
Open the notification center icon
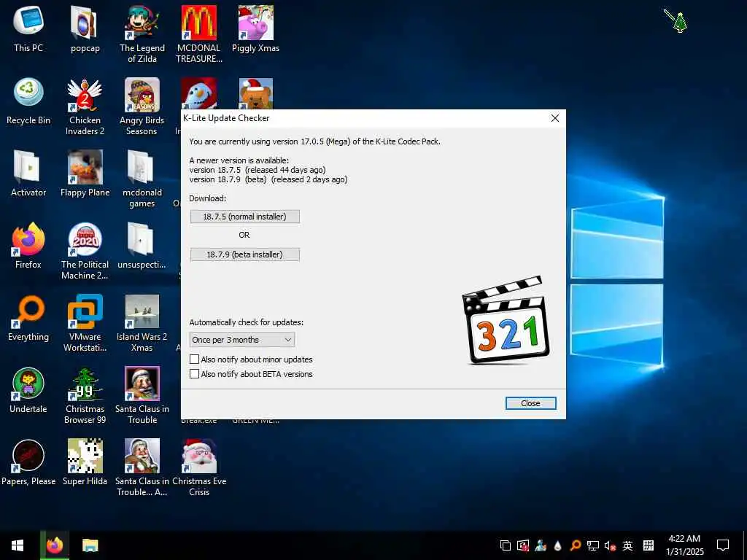(x=723, y=545)
